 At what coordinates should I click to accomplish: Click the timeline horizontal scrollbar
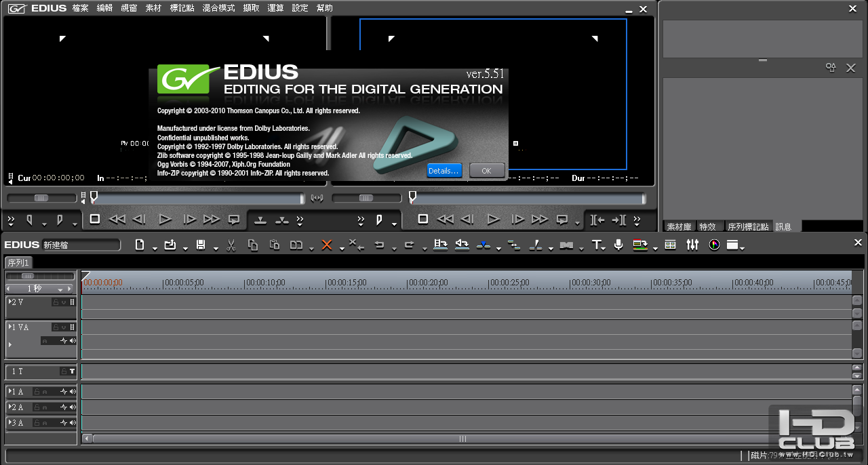[x=462, y=439]
